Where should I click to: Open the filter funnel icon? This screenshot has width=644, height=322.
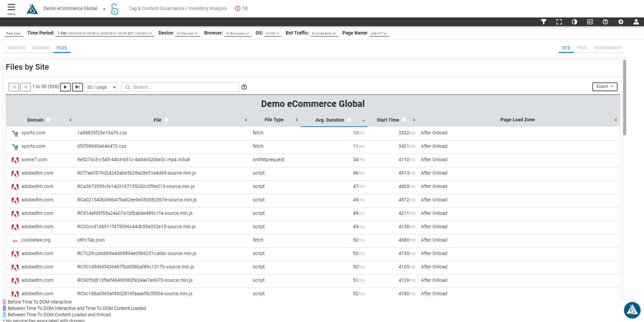(x=544, y=22)
